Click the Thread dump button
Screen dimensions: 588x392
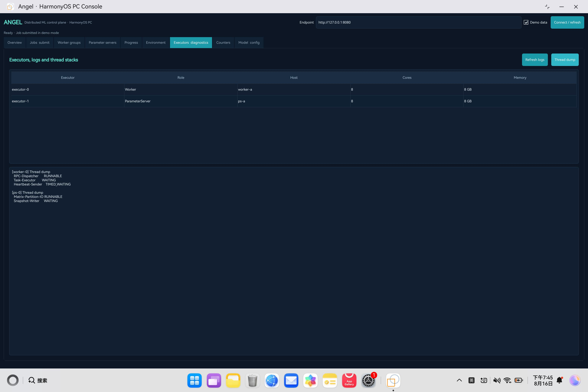565,60
